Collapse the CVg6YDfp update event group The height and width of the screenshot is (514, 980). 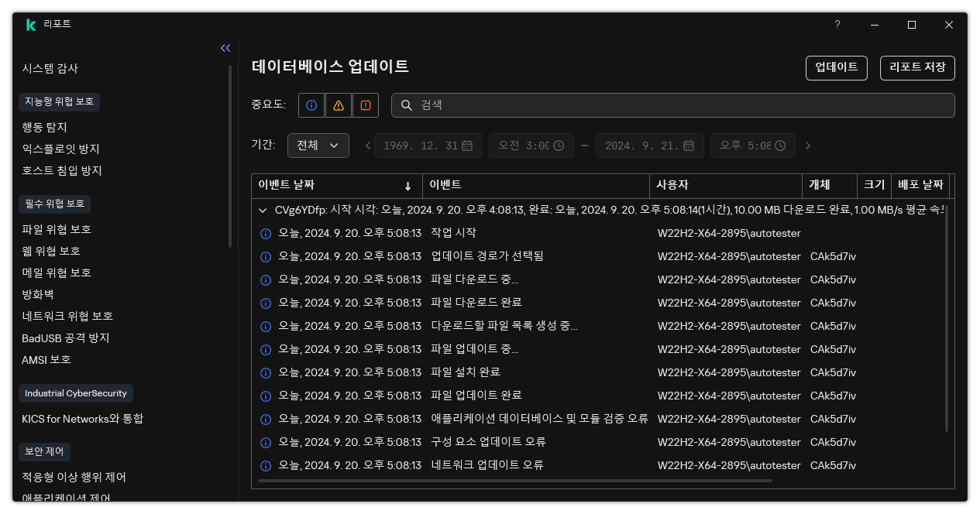click(x=263, y=210)
